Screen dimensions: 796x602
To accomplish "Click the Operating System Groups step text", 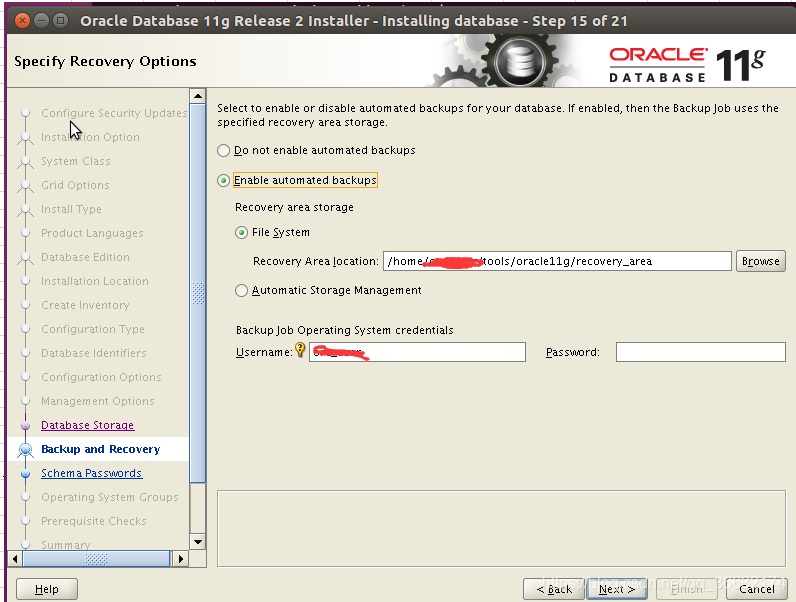I will pos(110,497).
